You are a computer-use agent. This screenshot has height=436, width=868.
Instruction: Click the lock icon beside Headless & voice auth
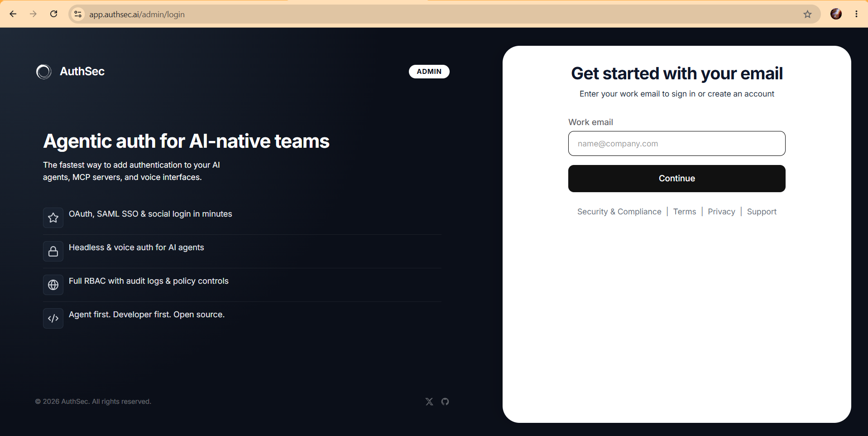(x=53, y=251)
